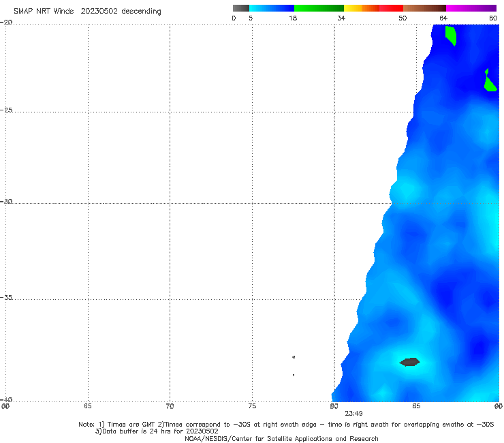Click the color bar label '50'
The height and width of the screenshot is (443, 504).
click(x=403, y=18)
